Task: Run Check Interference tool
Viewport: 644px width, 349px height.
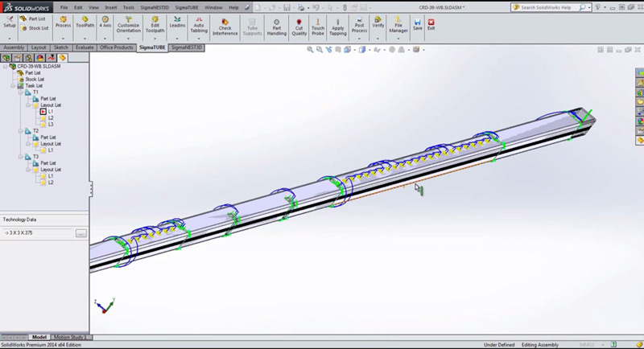Action: pyautogui.click(x=225, y=25)
